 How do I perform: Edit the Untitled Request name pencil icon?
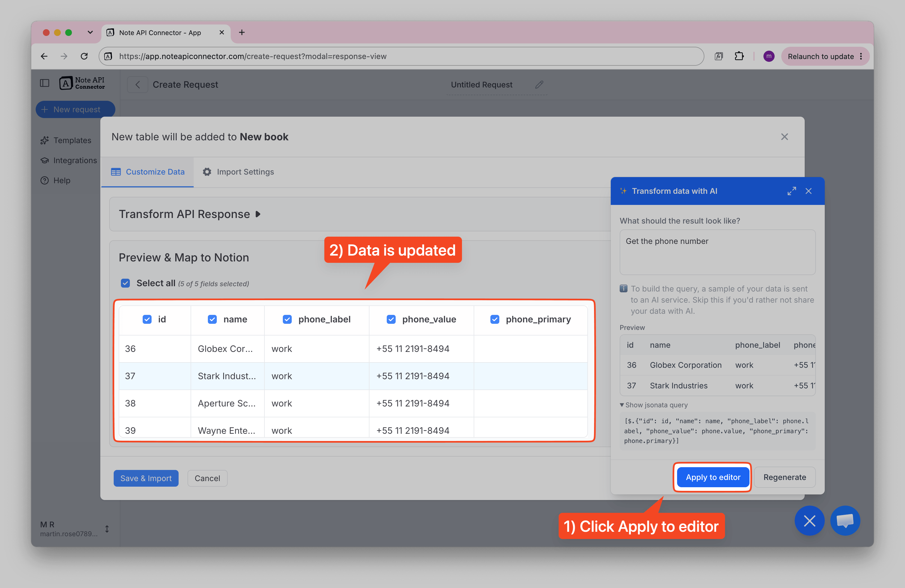click(x=539, y=84)
